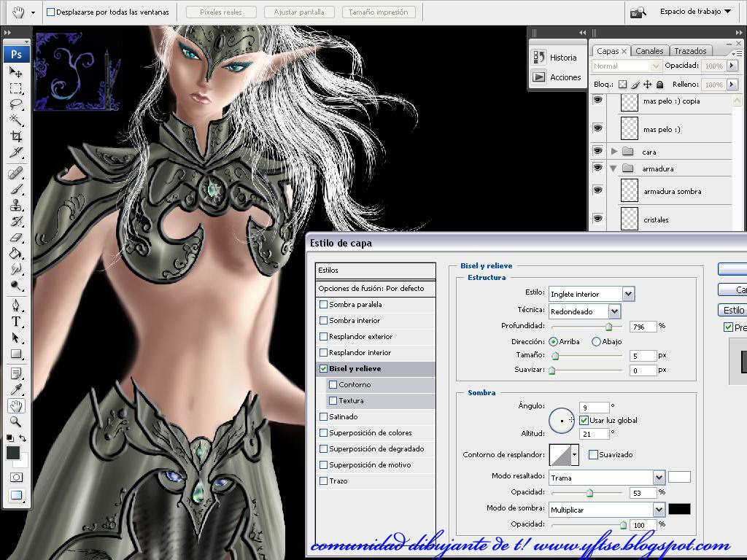
Task: Click the shadow color black swatch
Action: 679,509
